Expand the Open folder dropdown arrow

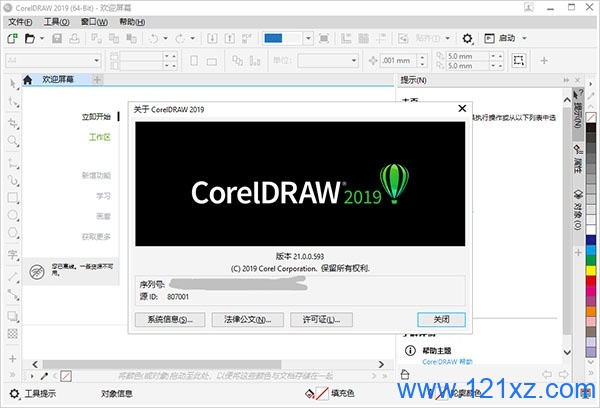click(x=42, y=38)
